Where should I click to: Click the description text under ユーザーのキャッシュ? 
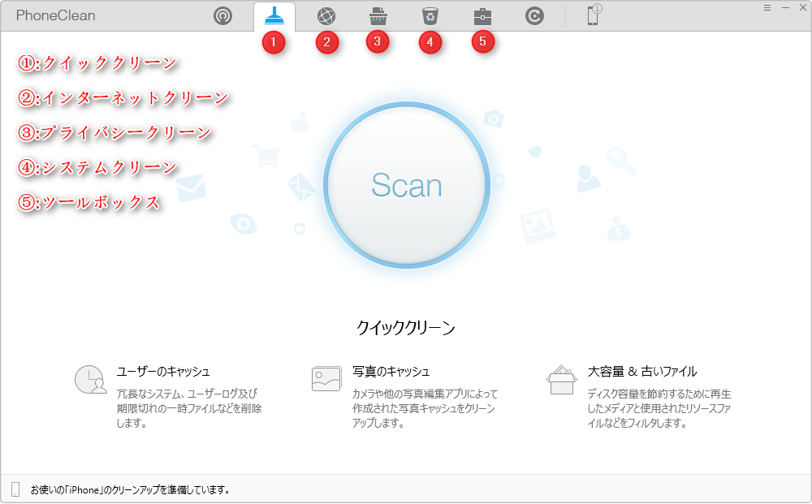[x=189, y=408]
